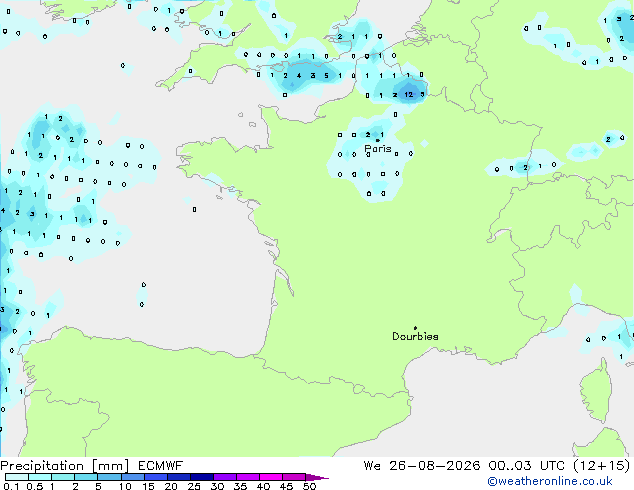Click the '(12+15)' forecast step text

[x=602, y=466]
